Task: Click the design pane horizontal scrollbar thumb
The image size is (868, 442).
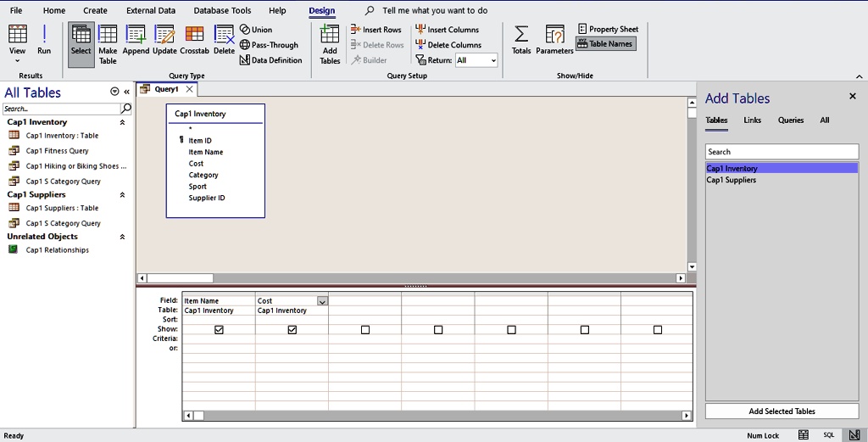Action: [180, 278]
